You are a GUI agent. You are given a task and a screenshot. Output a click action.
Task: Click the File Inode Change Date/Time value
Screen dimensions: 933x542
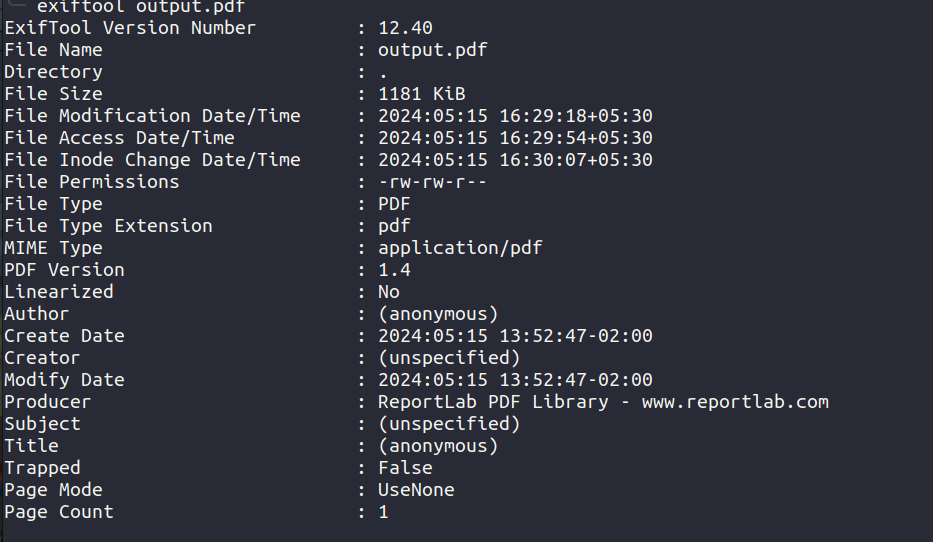pyautogui.click(x=515, y=160)
